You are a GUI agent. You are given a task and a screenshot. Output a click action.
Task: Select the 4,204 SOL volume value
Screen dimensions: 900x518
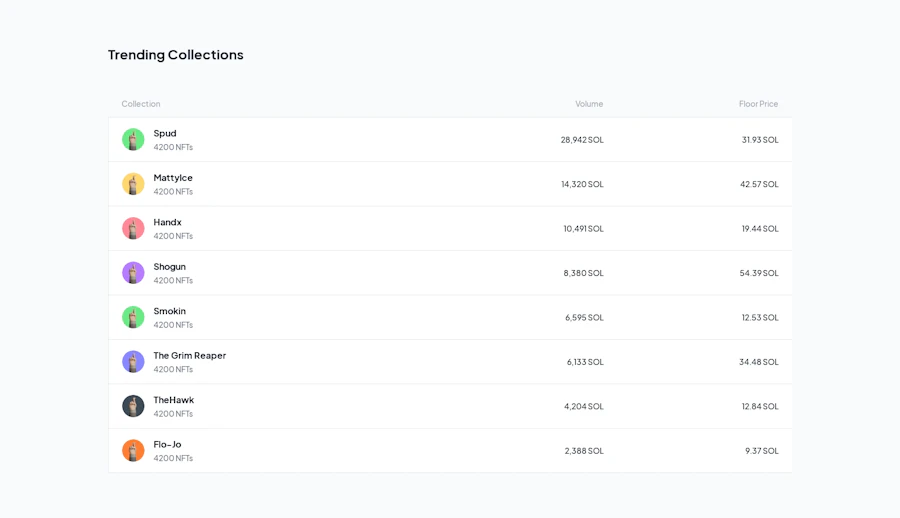(x=584, y=406)
